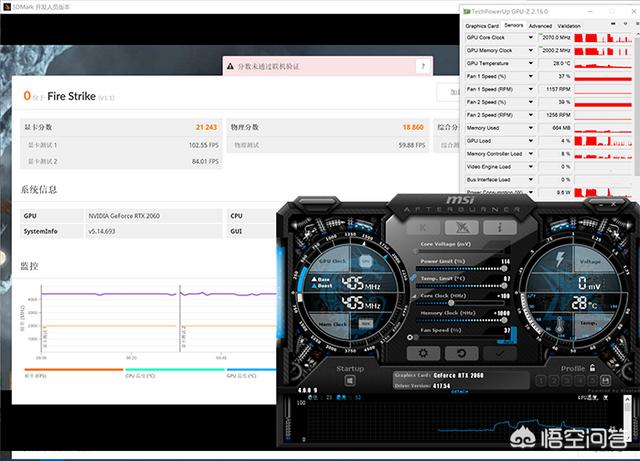Open Afterburner information (i) button
Viewport: 640px width, 461px height.
coord(500,227)
